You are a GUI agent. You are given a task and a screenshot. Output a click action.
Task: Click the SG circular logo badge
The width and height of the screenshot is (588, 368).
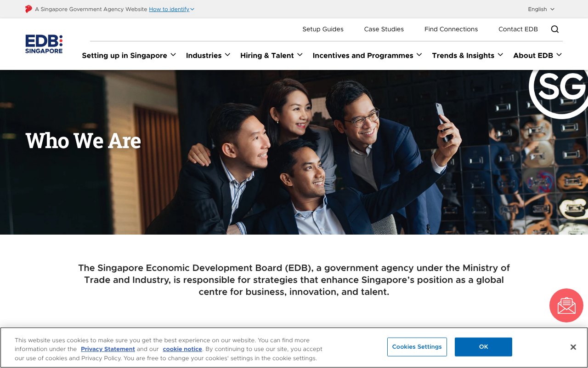pyautogui.click(x=561, y=90)
